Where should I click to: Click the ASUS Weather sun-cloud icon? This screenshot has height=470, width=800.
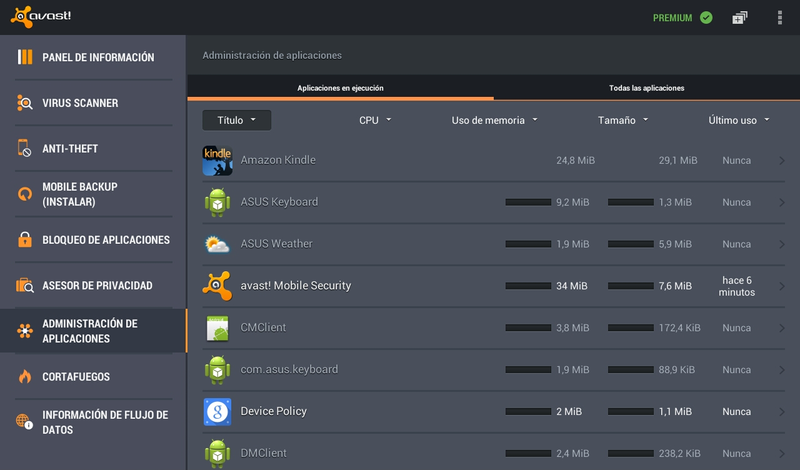[x=217, y=244]
